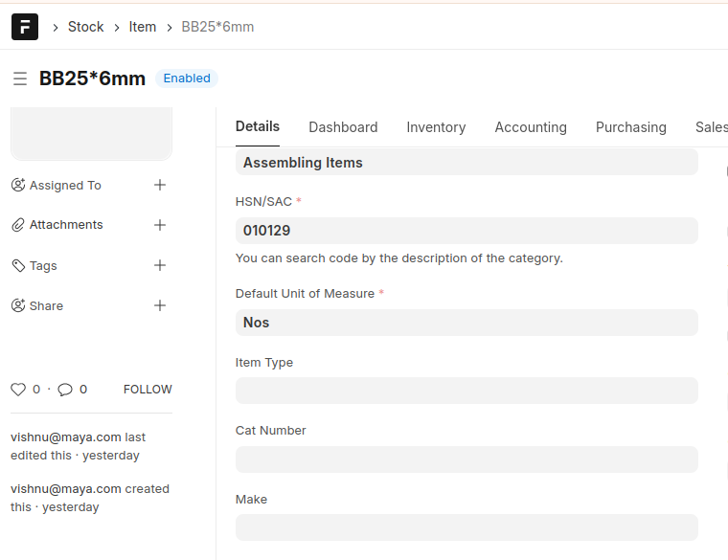Open comments via the speech bubble icon
The width and height of the screenshot is (728, 560).
tap(65, 390)
